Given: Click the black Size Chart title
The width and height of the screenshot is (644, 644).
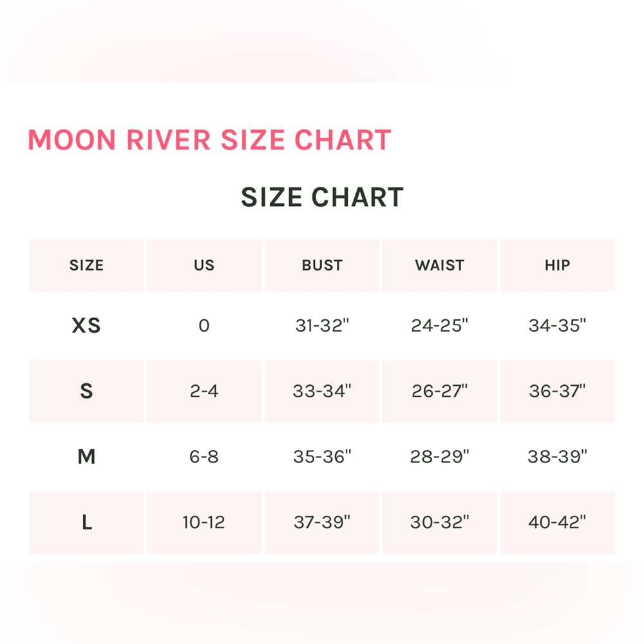Looking at the screenshot, I should tap(322, 197).
